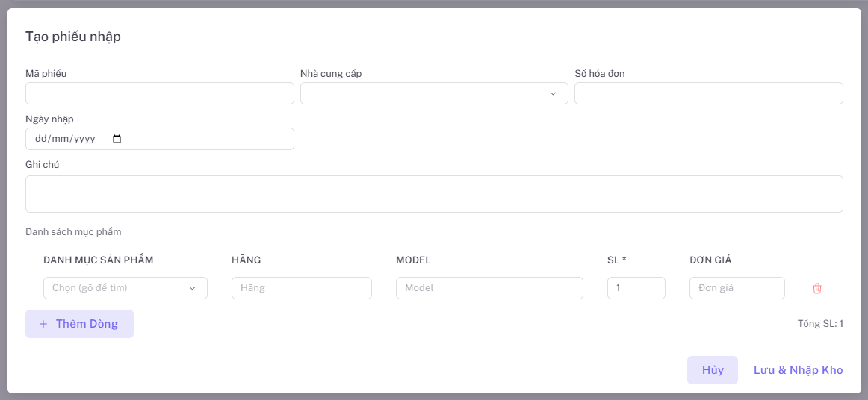This screenshot has height=400, width=868.
Task: Focus the Số hóa đơn field
Action: 709,93
